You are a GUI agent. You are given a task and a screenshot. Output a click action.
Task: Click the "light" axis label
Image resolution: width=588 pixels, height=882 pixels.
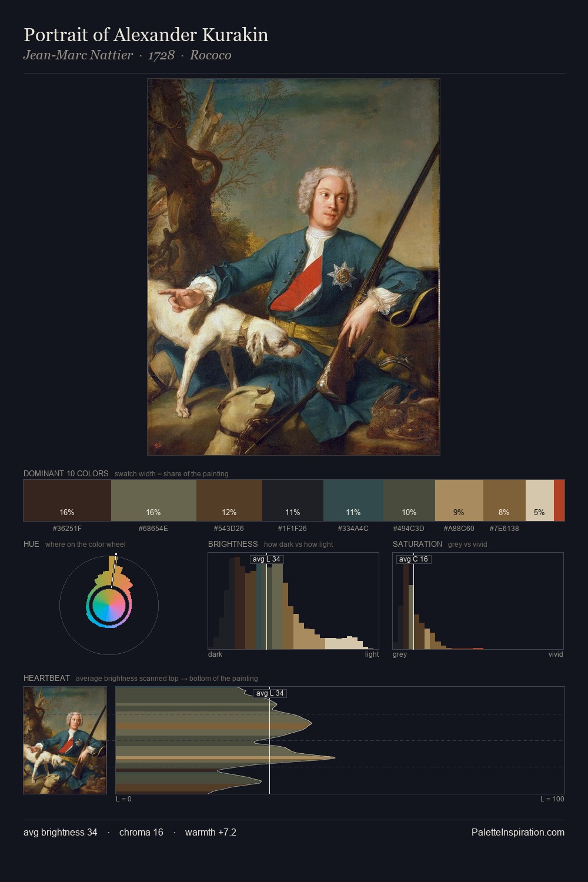pos(372,654)
